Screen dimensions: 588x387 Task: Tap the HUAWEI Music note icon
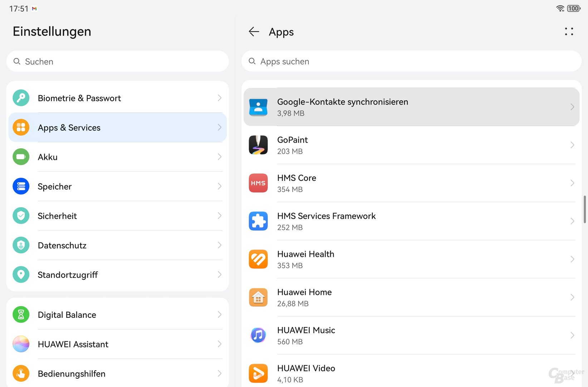(258, 335)
